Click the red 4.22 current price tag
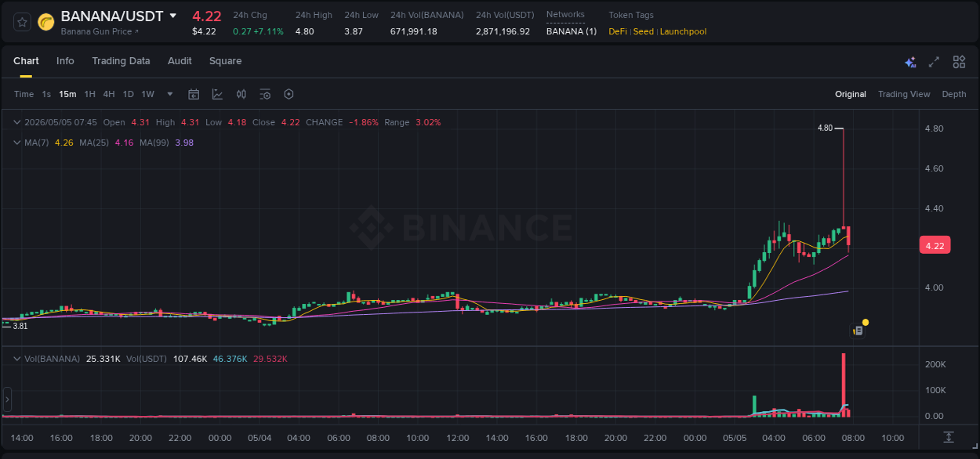Screen dimensions: 980x459 (935, 246)
